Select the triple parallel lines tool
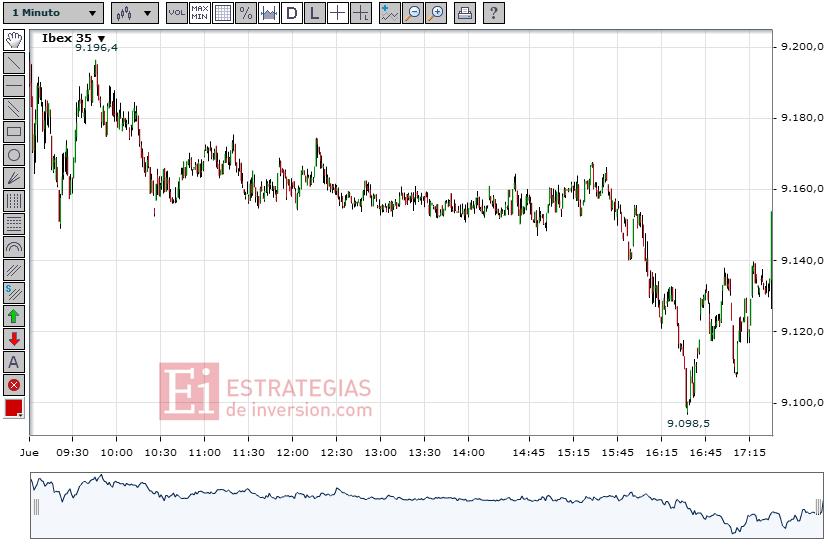 click(x=14, y=270)
